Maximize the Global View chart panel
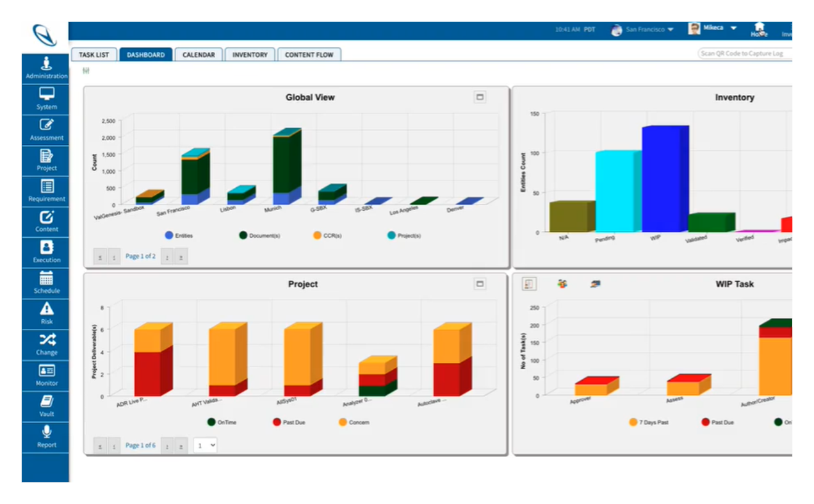The height and width of the screenshot is (504, 814). [480, 97]
